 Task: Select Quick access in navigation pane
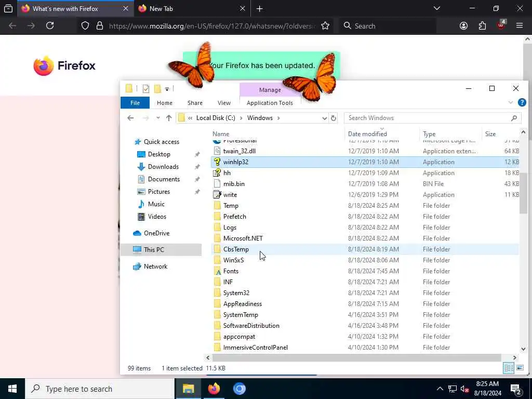[161, 142]
